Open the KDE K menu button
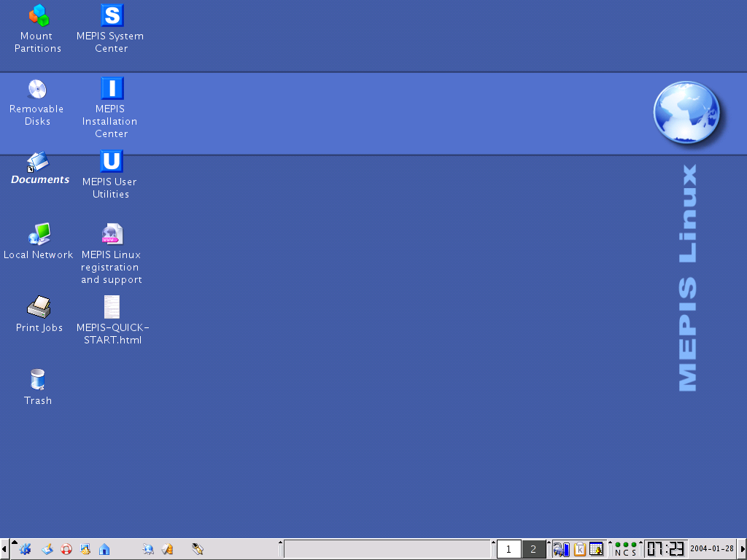The width and height of the screenshot is (747, 560). click(25, 550)
